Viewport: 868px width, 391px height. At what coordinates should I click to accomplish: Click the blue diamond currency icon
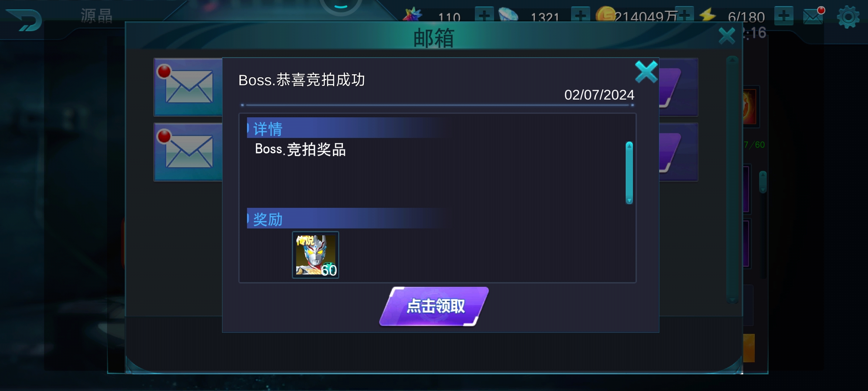click(x=508, y=15)
